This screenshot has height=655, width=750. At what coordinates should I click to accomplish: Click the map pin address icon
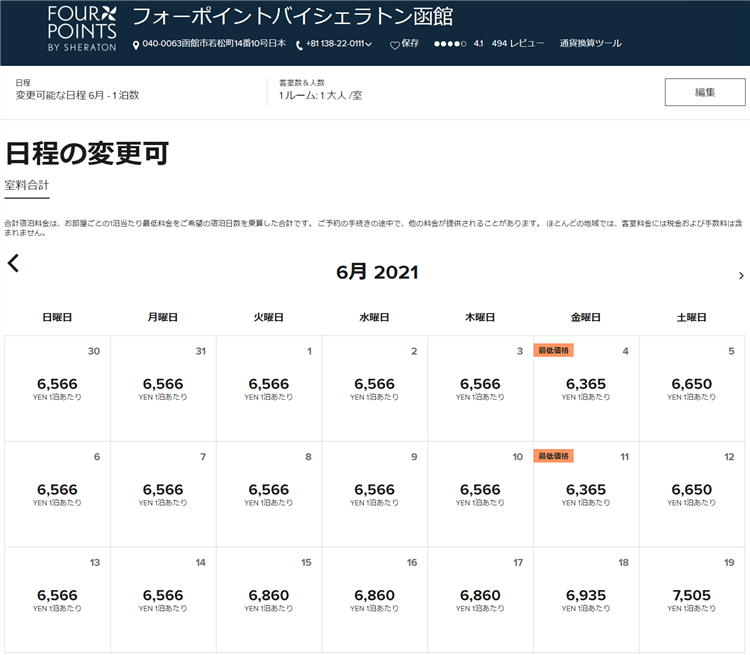point(136,44)
